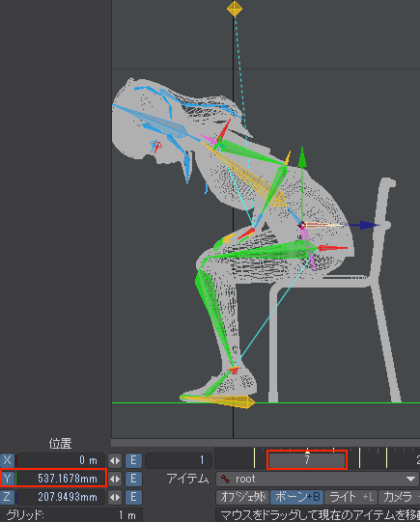Click the X position channel button
The width and height of the screenshot is (420, 522).
pos(7,460)
